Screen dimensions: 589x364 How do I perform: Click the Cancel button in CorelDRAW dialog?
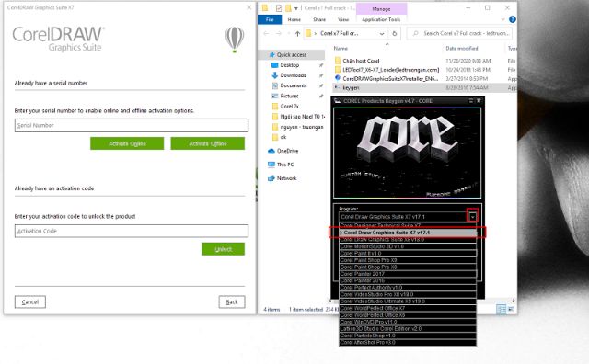tap(30, 302)
